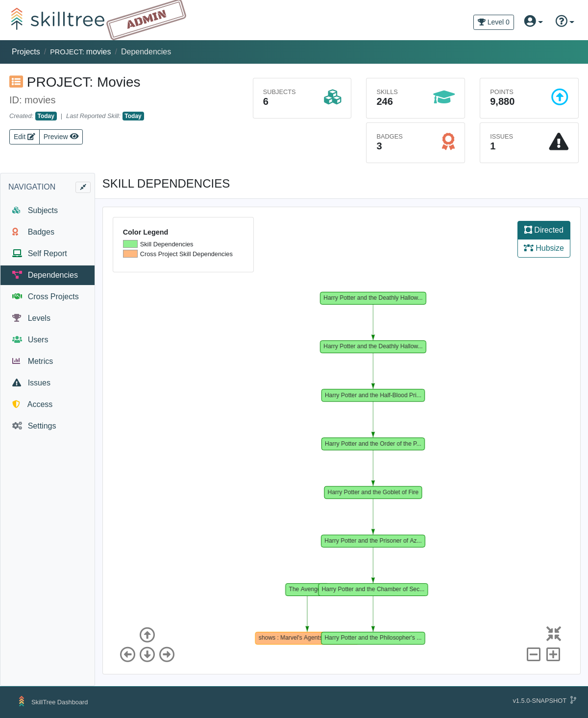Select Harry Potter Goblet of Fire node
This screenshot has width=588, height=718.
[x=373, y=492]
